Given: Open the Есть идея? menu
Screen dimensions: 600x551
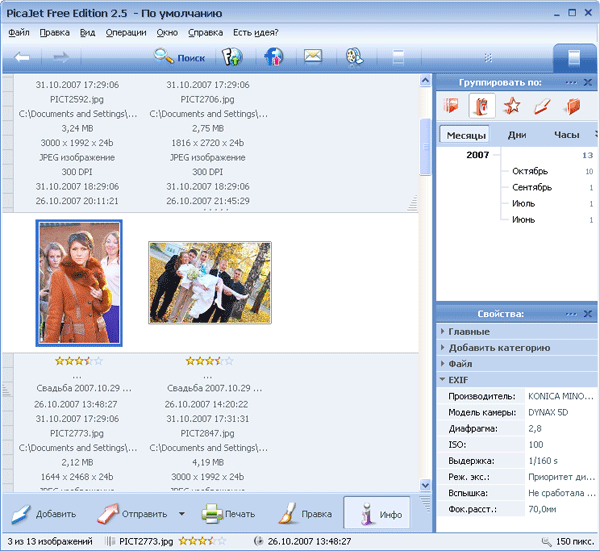Looking at the screenshot, I should coord(256,33).
